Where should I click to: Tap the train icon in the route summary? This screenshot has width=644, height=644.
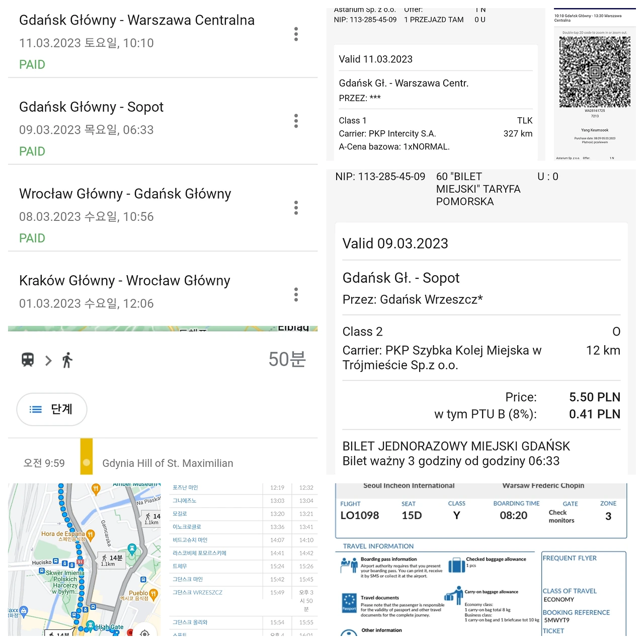[28, 360]
